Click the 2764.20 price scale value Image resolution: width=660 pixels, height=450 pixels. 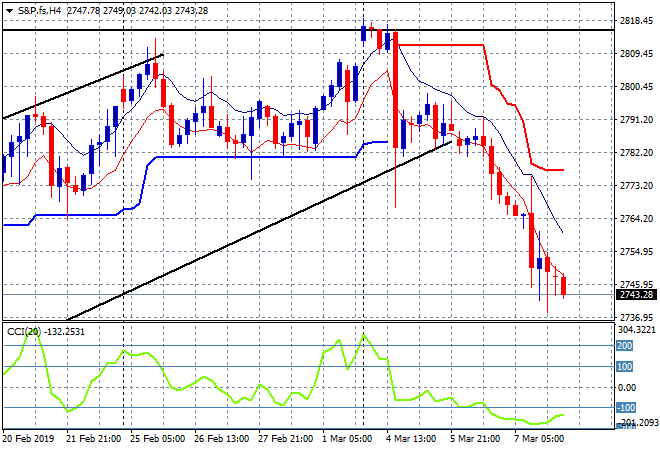(636, 218)
